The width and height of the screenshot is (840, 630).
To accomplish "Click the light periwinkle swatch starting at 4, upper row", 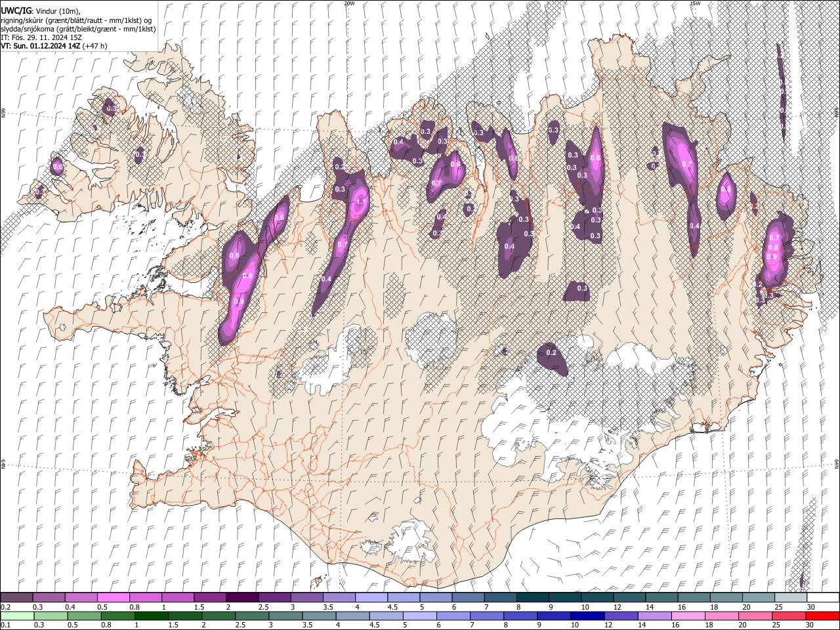I will coord(371,597).
